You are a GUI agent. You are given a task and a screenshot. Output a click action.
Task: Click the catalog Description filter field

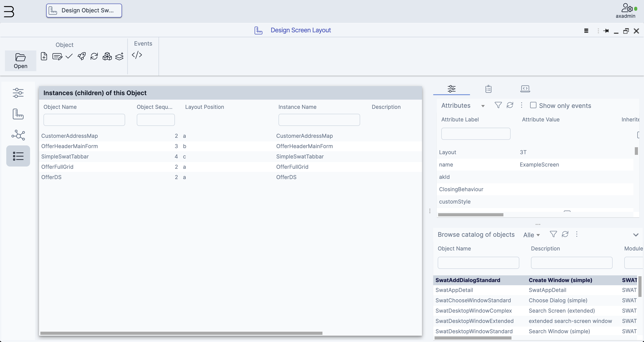(572, 263)
